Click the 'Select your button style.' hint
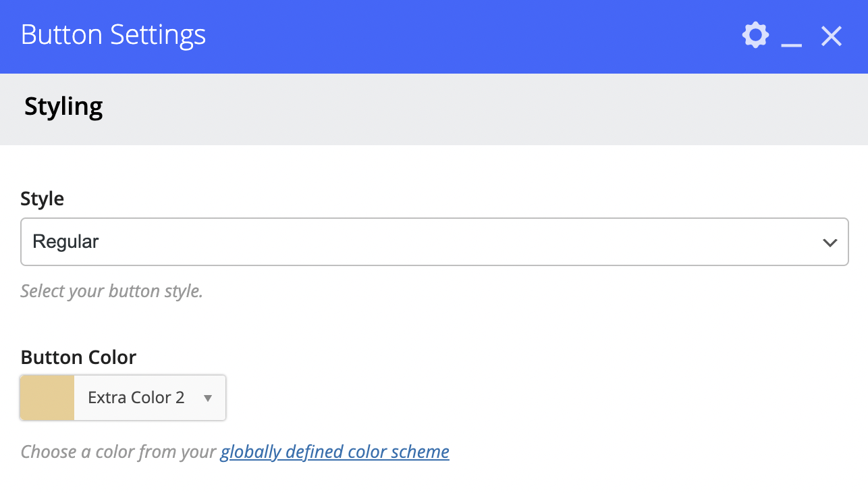 point(111,291)
